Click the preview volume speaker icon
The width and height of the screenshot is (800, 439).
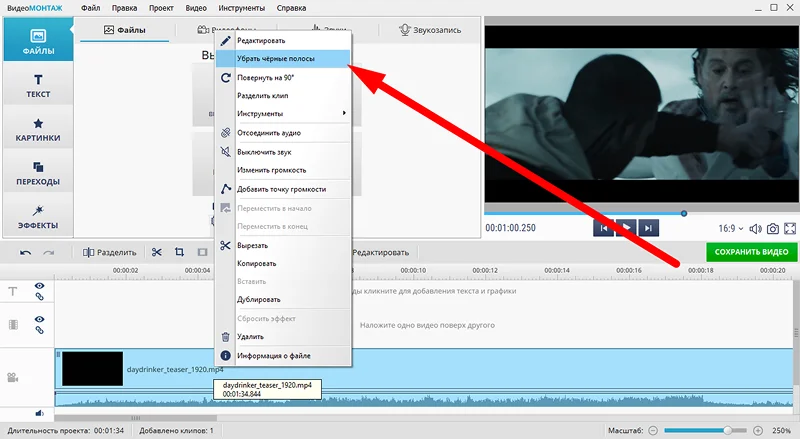tap(755, 229)
